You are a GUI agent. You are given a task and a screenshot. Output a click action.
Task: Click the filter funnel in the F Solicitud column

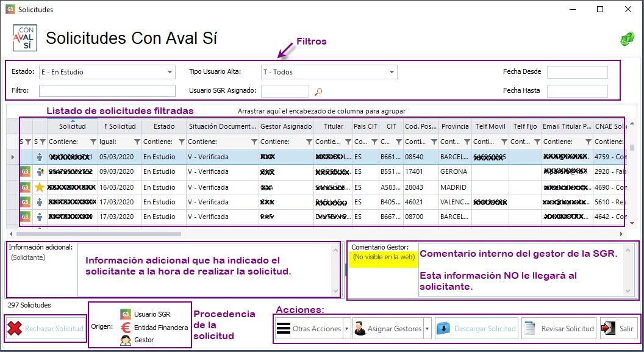pyautogui.click(x=137, y=142)
